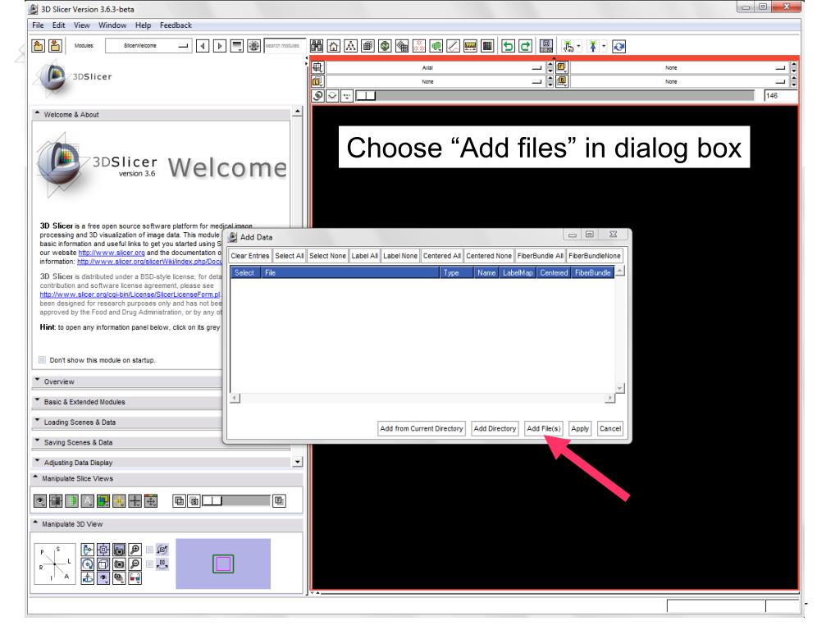Open the Help menu
Image resolution: width=840 pixels, height=630 pixels.
point(143,25)
